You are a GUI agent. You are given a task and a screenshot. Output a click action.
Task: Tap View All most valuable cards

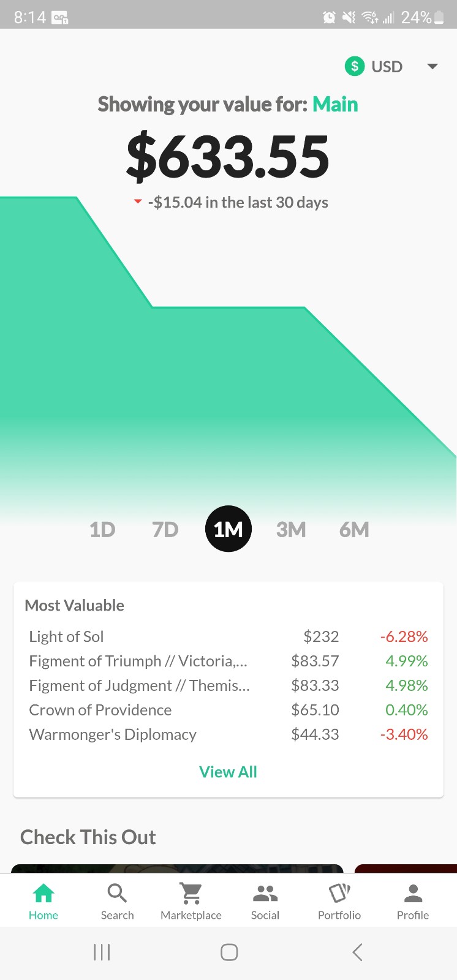pyautogui.click(x=228, y=772)
